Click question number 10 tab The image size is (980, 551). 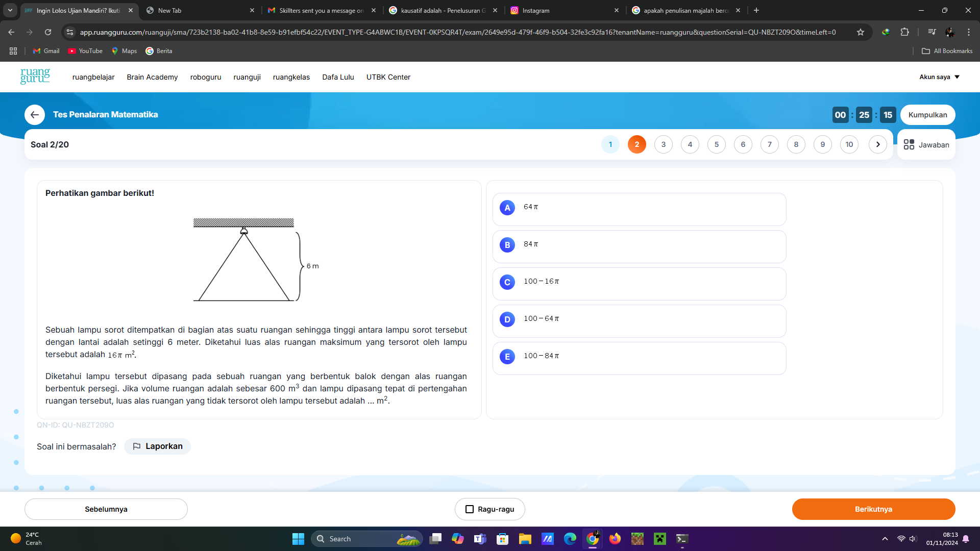coord(849,144)
